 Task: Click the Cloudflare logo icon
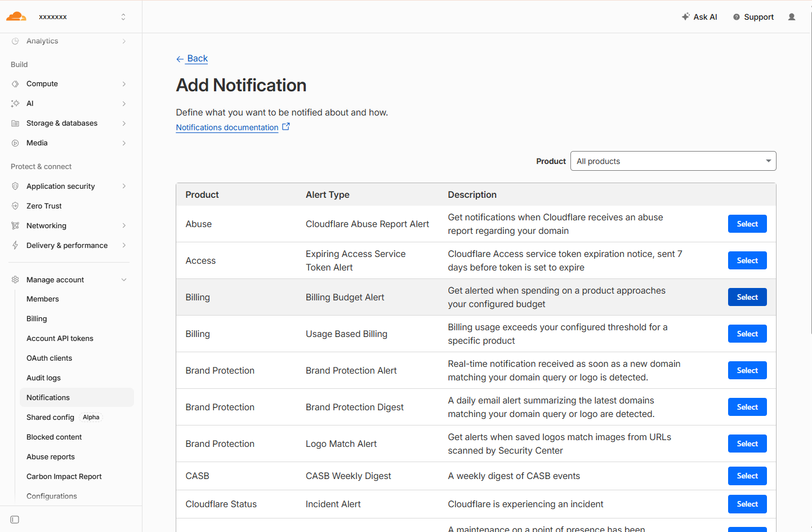[16, 16]
